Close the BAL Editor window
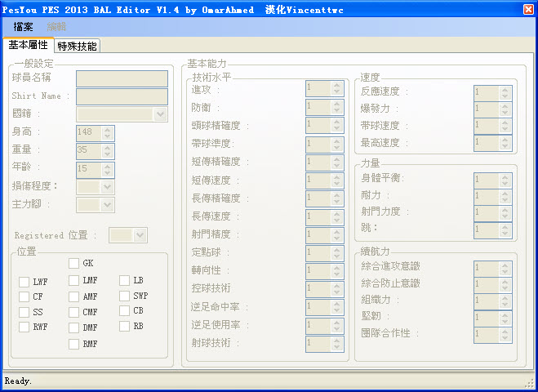This screenshot has width=538, height=392. 528,9
